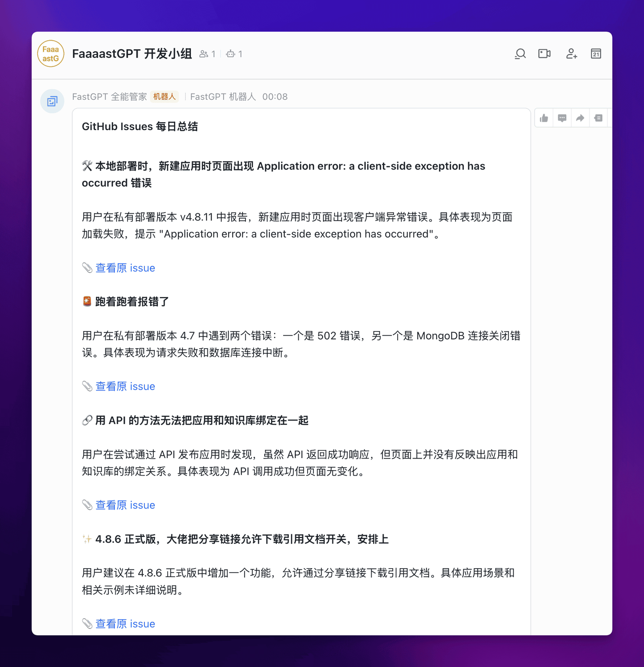Screen dimensions: 644x667
Task: Open search within this conversation
Action: click(x=520, y=54)
